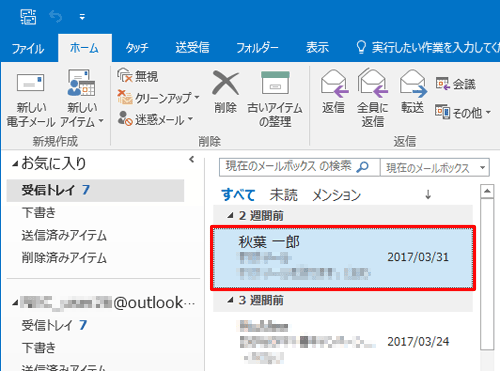This screenshot has height=371, width=500.
Task: Select 受信トレイ under the outlook account
Action: point(54,325)
